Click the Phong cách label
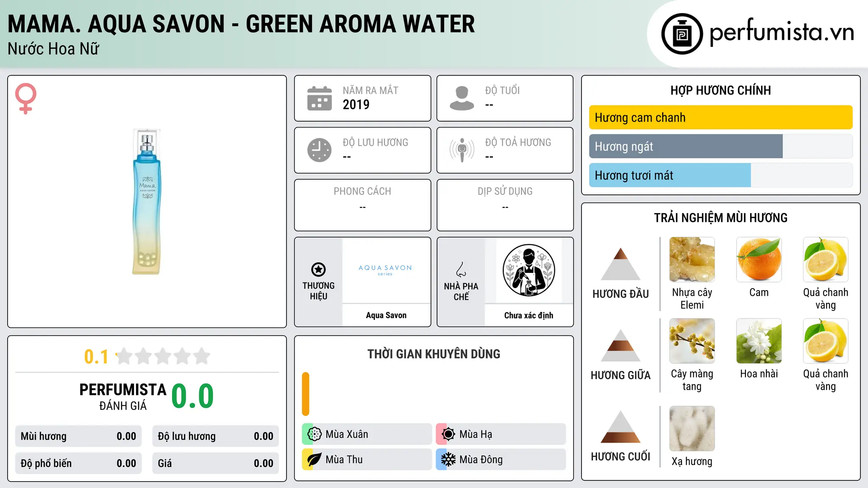The image size is (868, 488). [x=362, y=191]
